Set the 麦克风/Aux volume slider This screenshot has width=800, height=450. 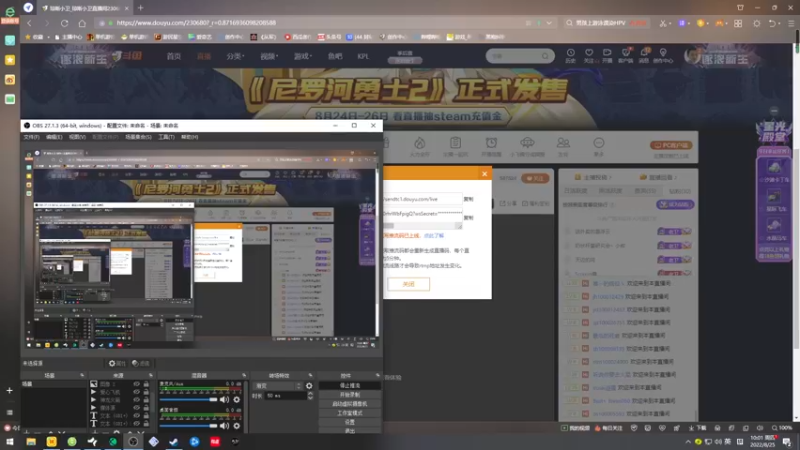pos(189,399)
